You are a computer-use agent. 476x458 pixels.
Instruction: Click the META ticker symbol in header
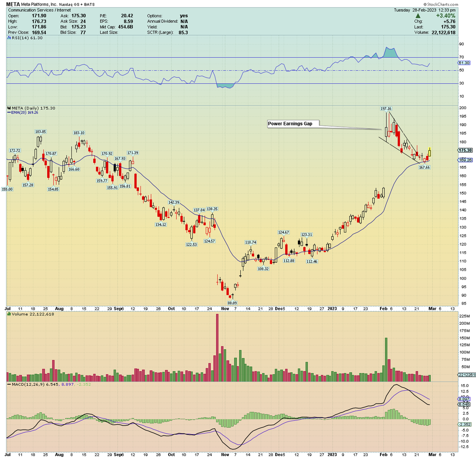coord(13,5)
